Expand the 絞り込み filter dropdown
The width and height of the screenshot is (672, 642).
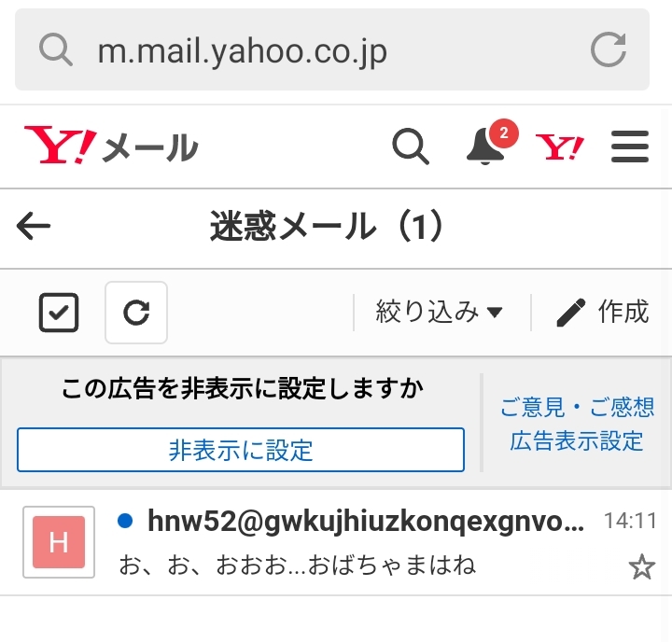(440, 312)
